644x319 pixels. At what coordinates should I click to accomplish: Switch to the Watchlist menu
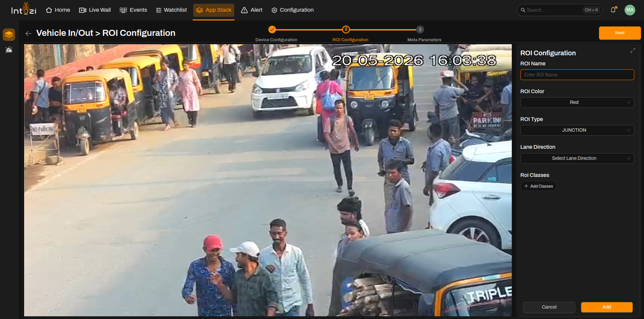[x=171, y=10]
